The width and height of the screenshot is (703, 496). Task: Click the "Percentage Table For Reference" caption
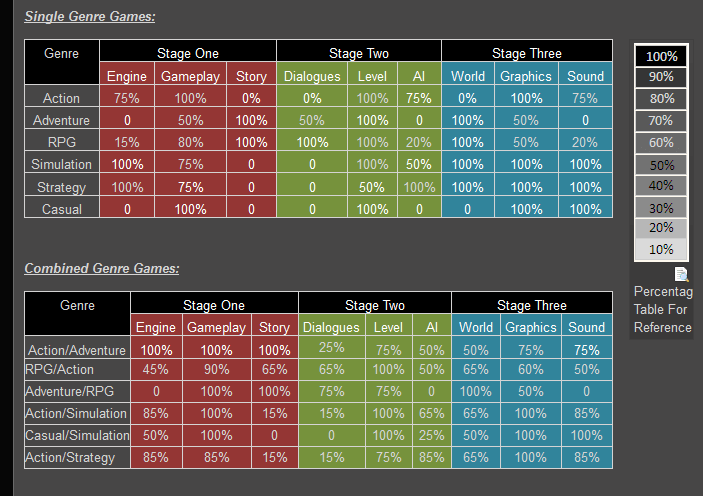point(663,309)
